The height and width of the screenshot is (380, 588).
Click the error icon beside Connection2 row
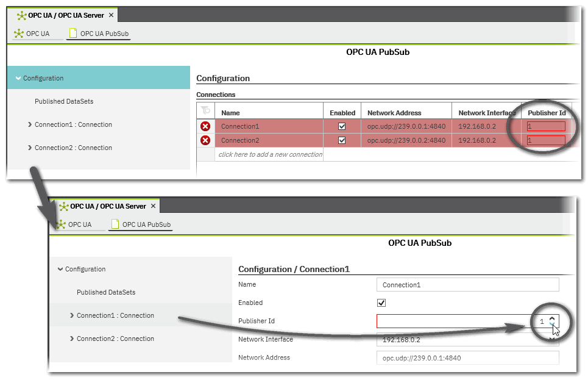click(x=205, y=140)
